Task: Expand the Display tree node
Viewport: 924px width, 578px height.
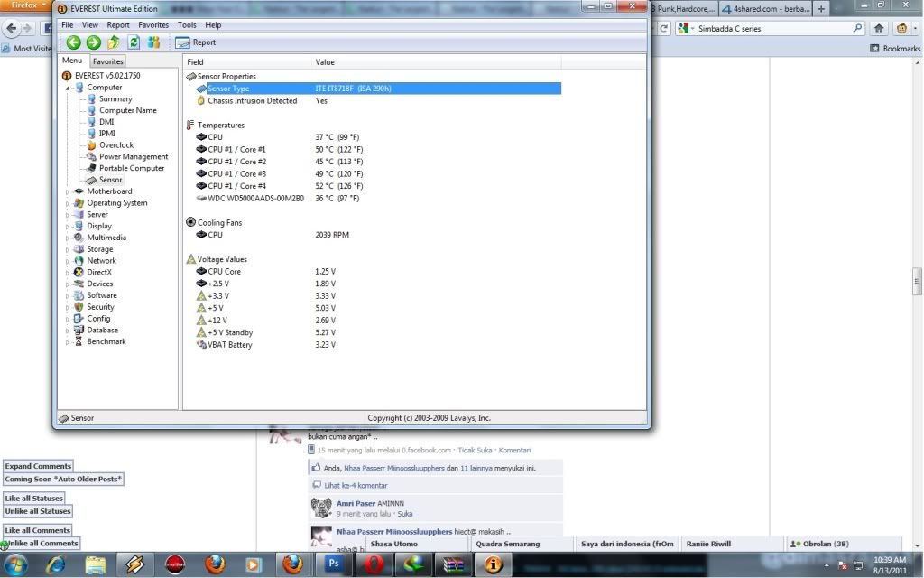Action: click(67, 227)
